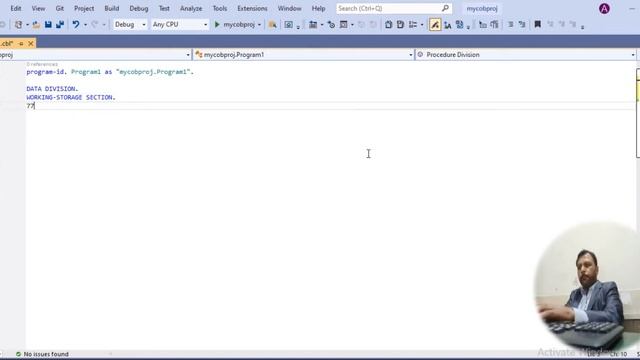Open the Help menu

point(318,9)
